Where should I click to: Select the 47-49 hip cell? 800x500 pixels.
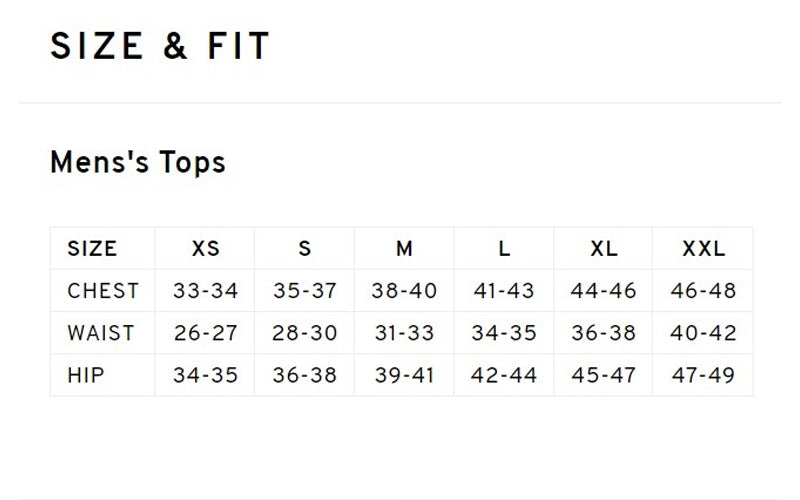point(703,375)
